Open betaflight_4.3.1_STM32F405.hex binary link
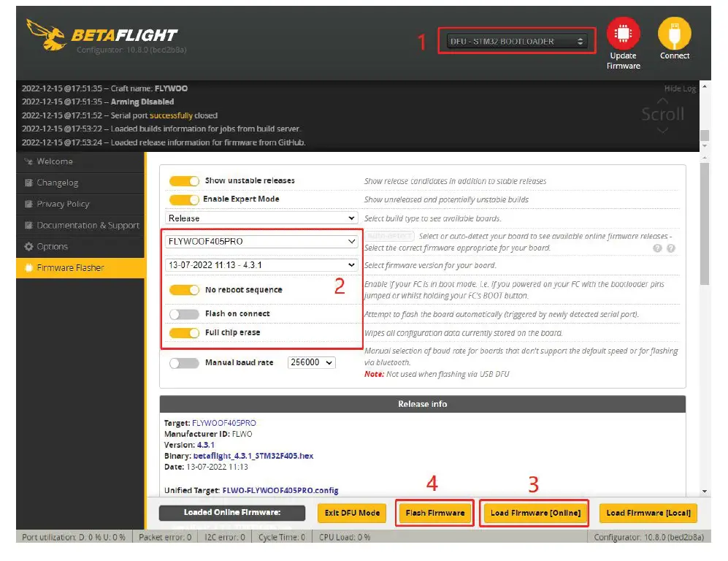 pyautogui.click(x=253, y=456)
